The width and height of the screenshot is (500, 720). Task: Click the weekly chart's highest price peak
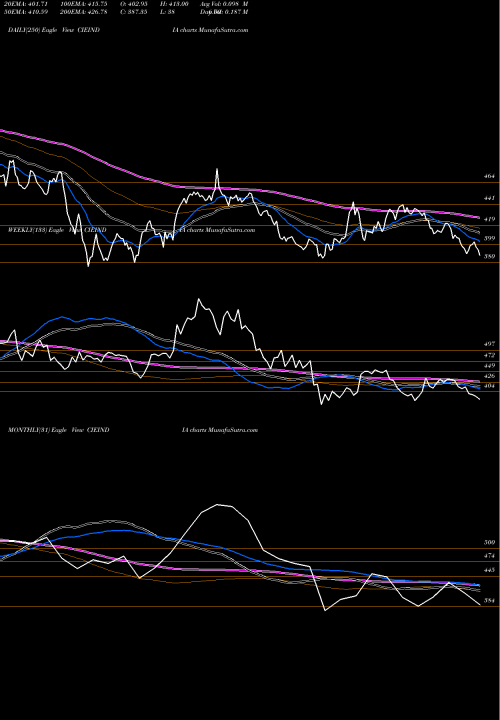tap(199, 299)
